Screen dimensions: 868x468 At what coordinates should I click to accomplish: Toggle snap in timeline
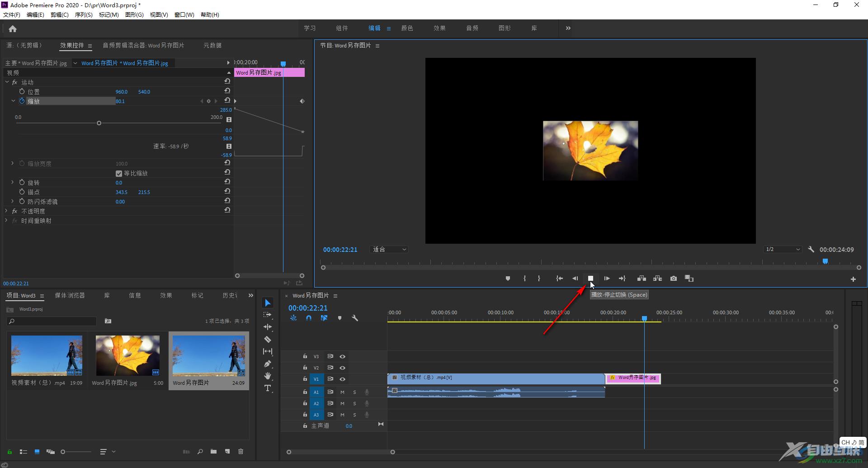click(309, 318)
